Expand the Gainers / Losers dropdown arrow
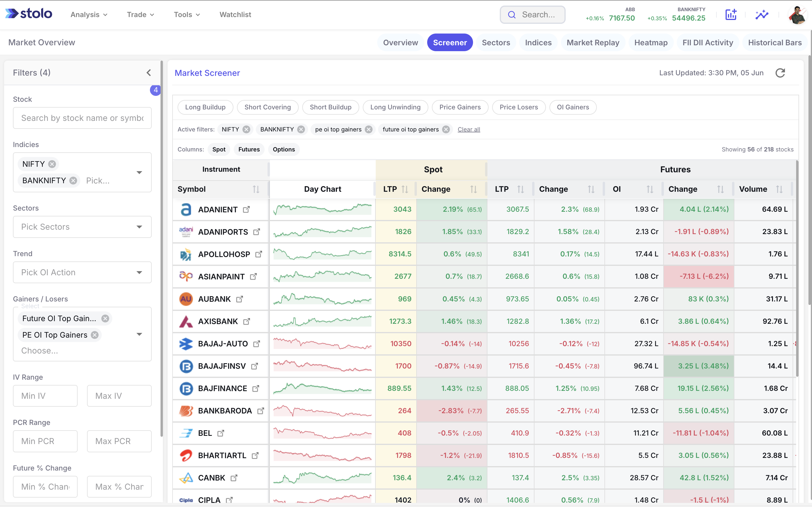This screenshot has width=812, height=507. pyautogui.click(x=139, y=334)
